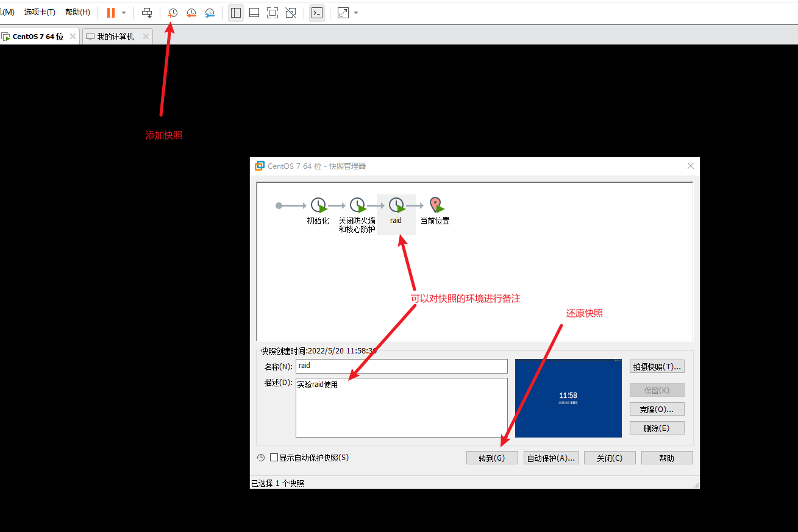Open the stretch display dropdown arrow
Viewport: 798px width, 532px height.
[356, 13]
